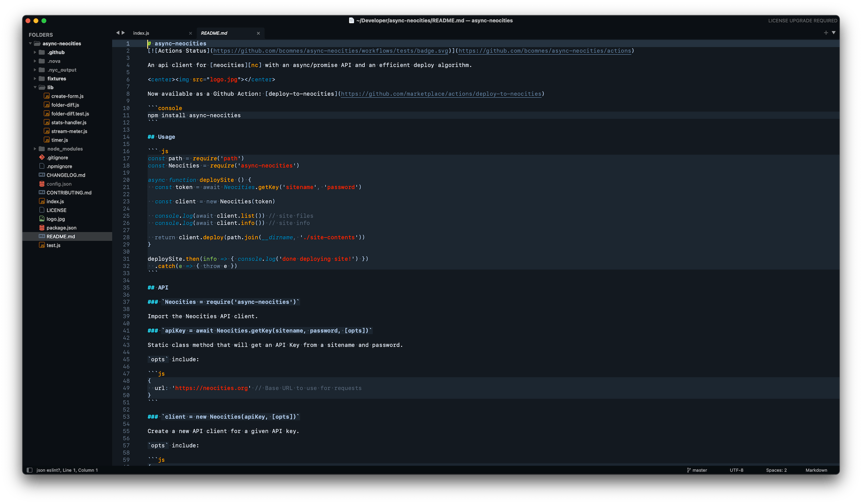Screen dimensions: 862x504
Task: Click the 'npm install async-neocities' line
Action: (194, 115)
